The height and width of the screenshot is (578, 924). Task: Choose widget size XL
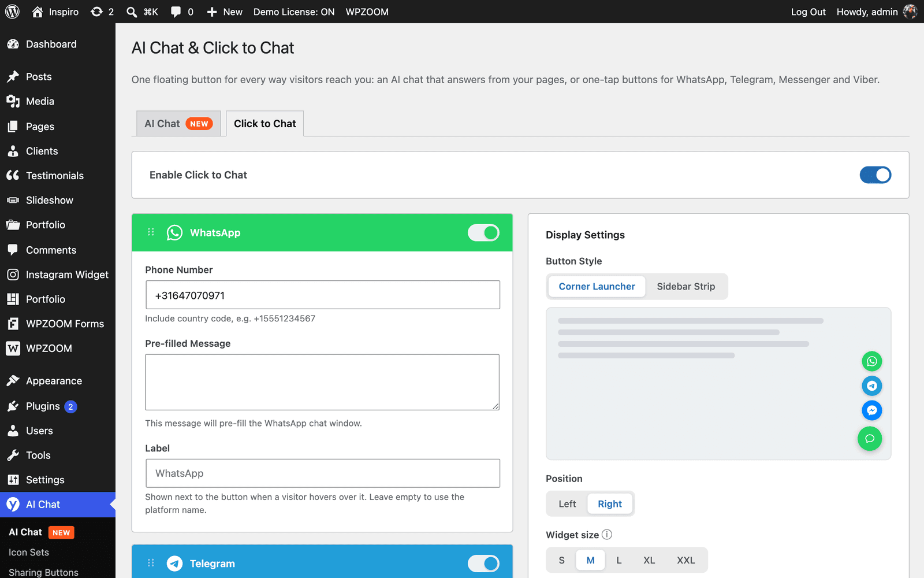649,560
